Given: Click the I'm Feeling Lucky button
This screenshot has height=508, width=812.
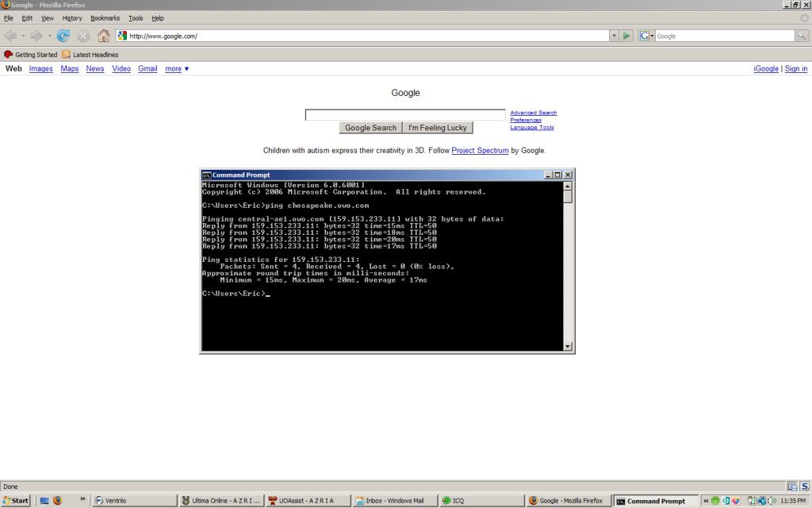Looking at the screenshot, I should coord(438,128).
